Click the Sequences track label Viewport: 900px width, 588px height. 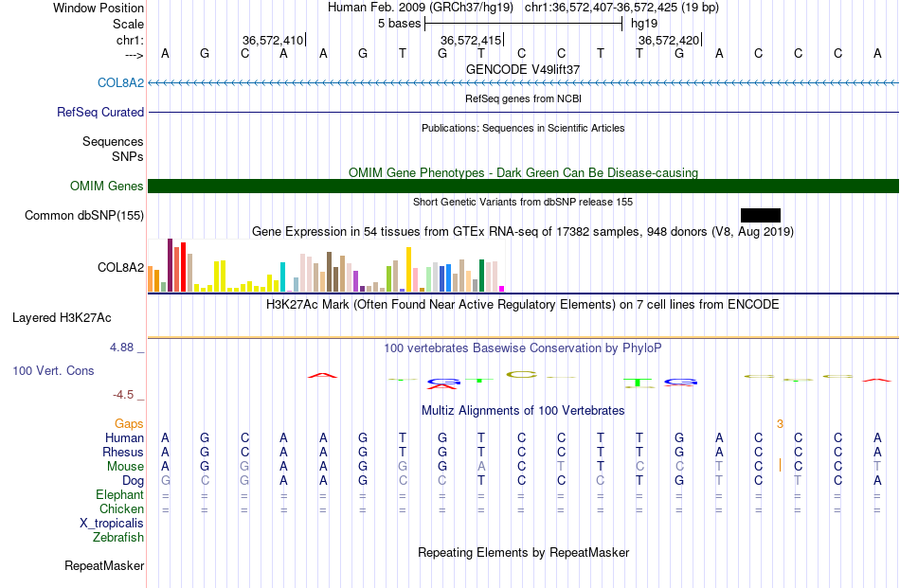(x=113, y=141)
